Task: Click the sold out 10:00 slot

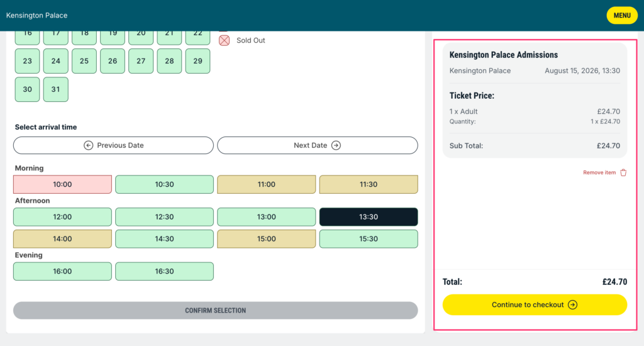Action: tap(62, 184)
